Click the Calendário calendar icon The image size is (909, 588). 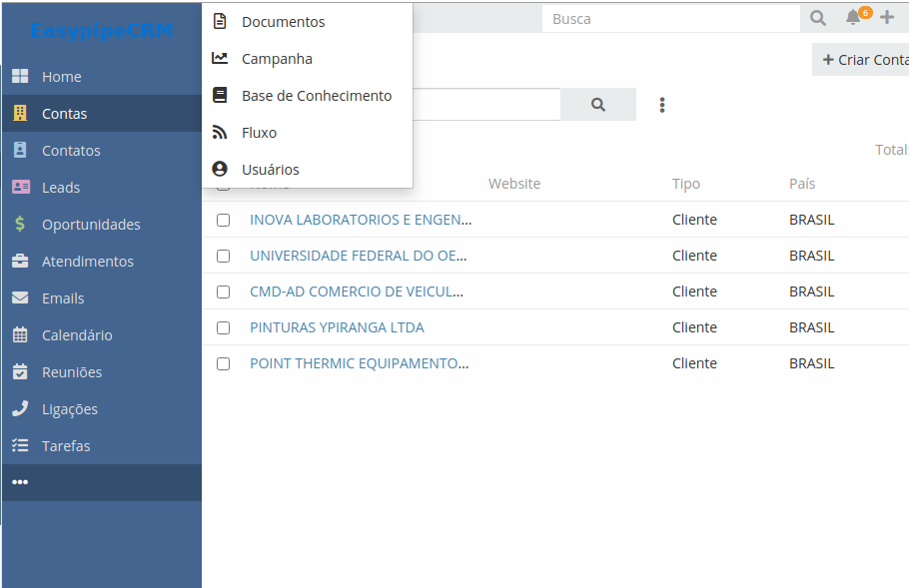(x=20, y=334)
